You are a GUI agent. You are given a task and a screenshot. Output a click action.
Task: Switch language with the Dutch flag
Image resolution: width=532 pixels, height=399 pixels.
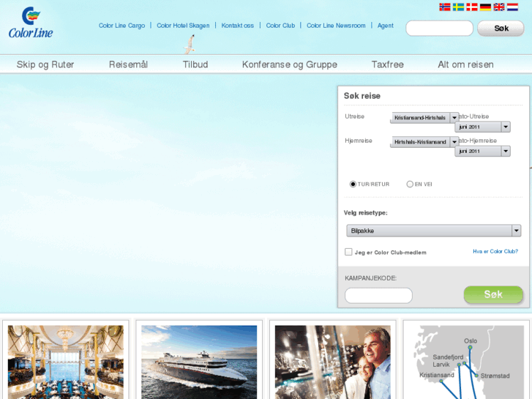pyautogui.click(x=513, y=7)
